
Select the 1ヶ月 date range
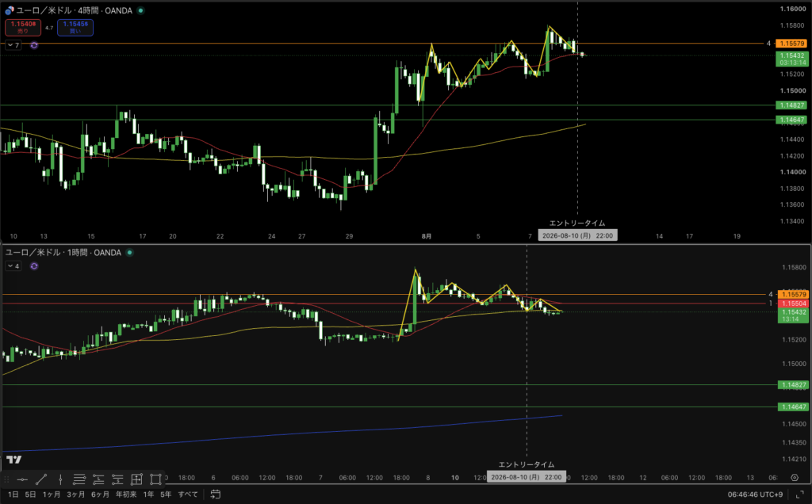point(52,494)
